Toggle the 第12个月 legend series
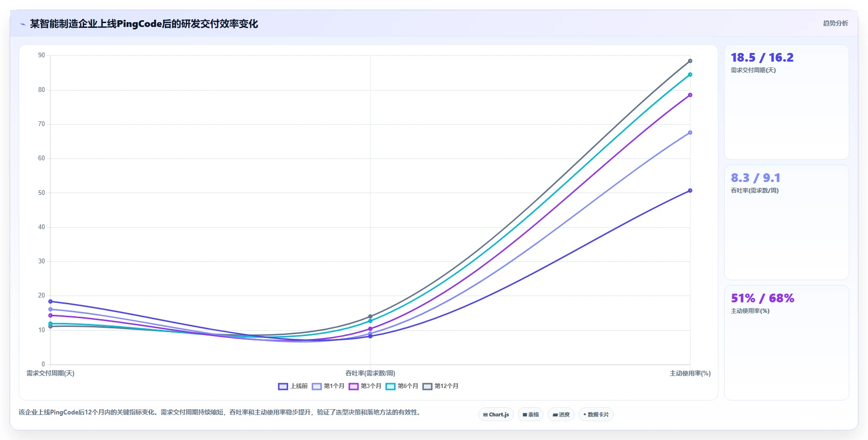Image resolution: width=868 pixels, height=440 pixels. 440,386
